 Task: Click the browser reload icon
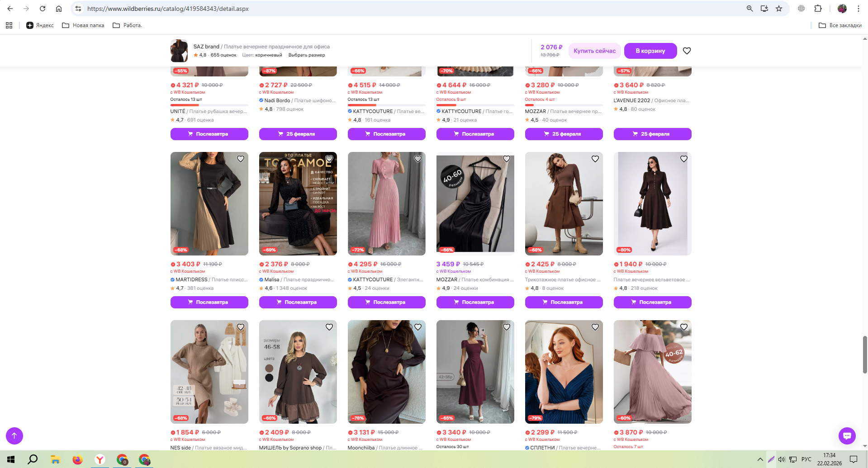[43, 9]
